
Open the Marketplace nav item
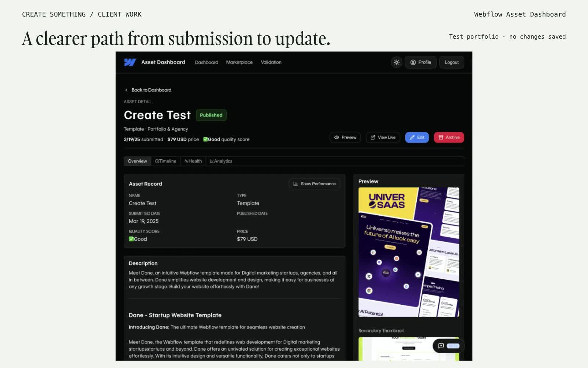pyautogui.click(x=239, y=62)
